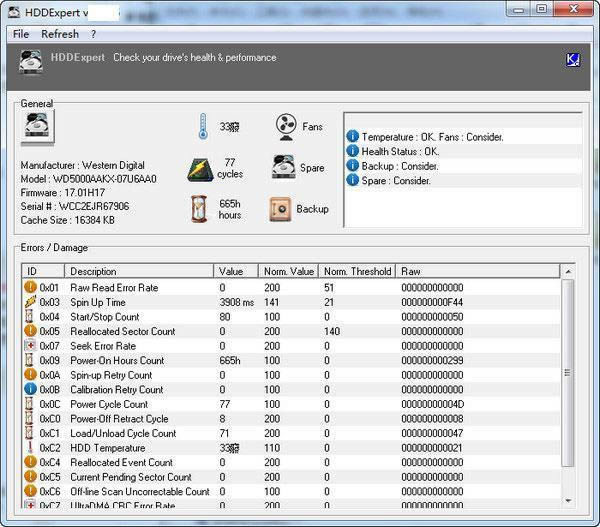
Task: Click the KC Softwares logo icon
Action: (572, 60)
